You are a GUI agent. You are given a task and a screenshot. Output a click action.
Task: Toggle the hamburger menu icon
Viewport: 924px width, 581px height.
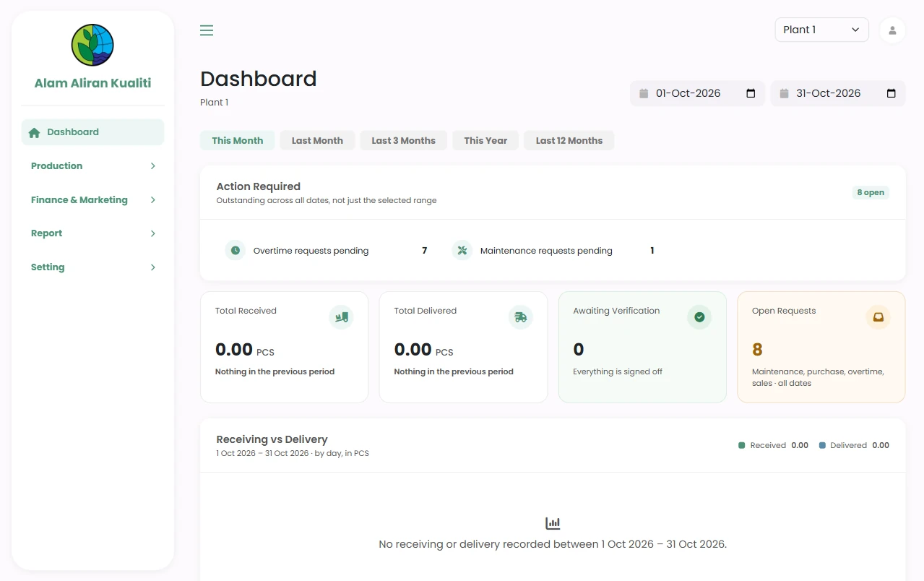coord(207,30)
